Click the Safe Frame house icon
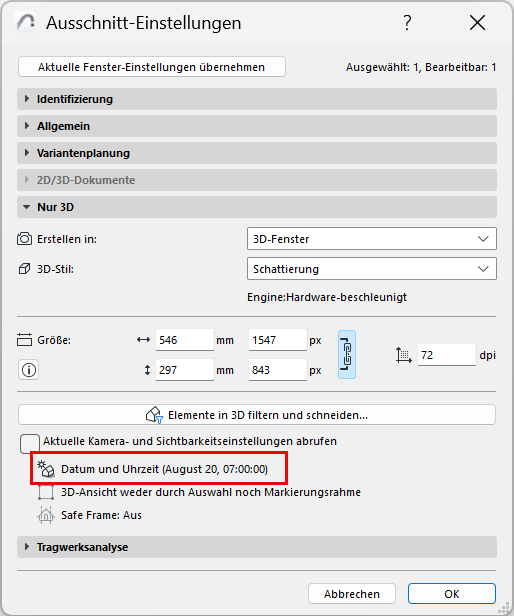This screenshot has width=514, height=616. [x=46, y=515]
